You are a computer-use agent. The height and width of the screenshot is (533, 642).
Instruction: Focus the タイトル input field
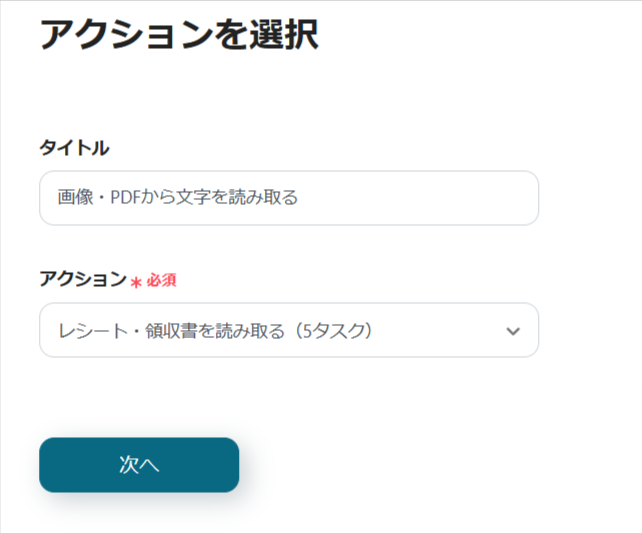click(288, 198)
